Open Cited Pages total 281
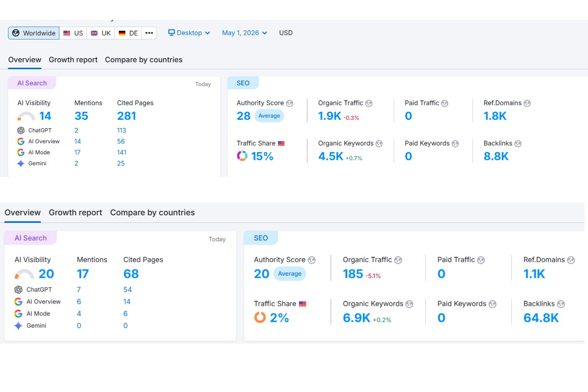 127,116
